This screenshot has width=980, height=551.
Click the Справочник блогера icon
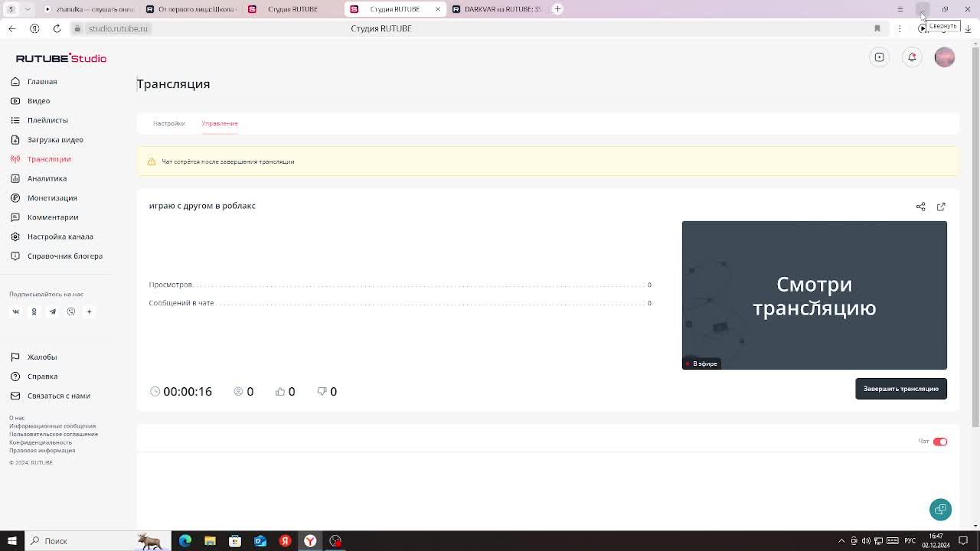click(x=15, y=256)
